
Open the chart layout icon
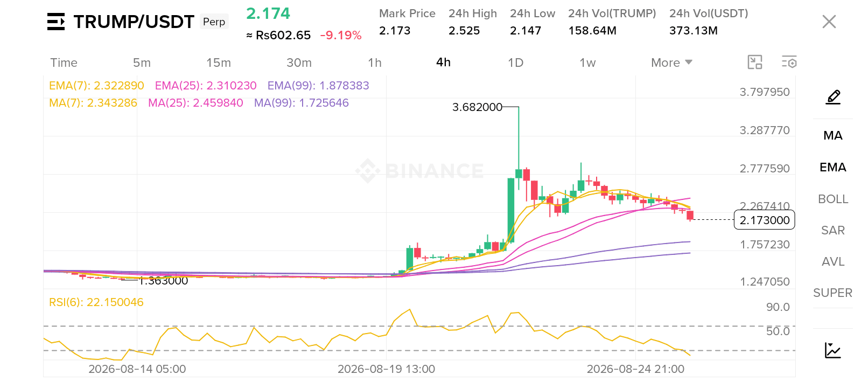pyautogui.click(x=755, y=63)
